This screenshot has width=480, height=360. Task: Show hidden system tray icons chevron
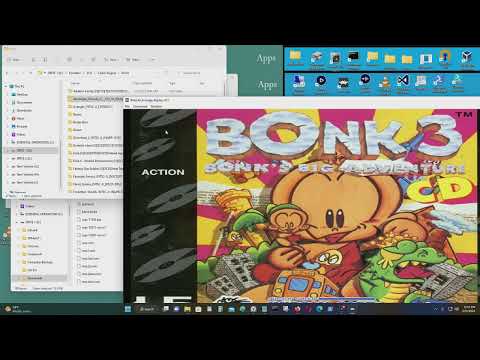pyautogui.click(x=436, y=309)
